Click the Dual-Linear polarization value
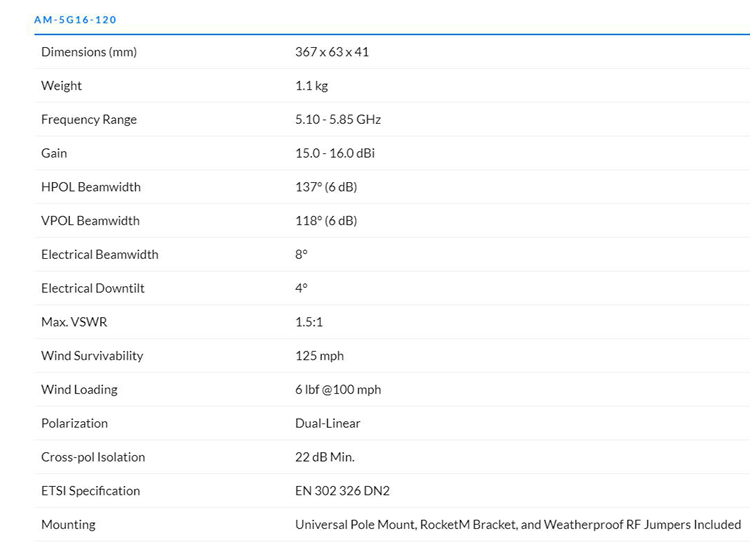 point(328,423)
